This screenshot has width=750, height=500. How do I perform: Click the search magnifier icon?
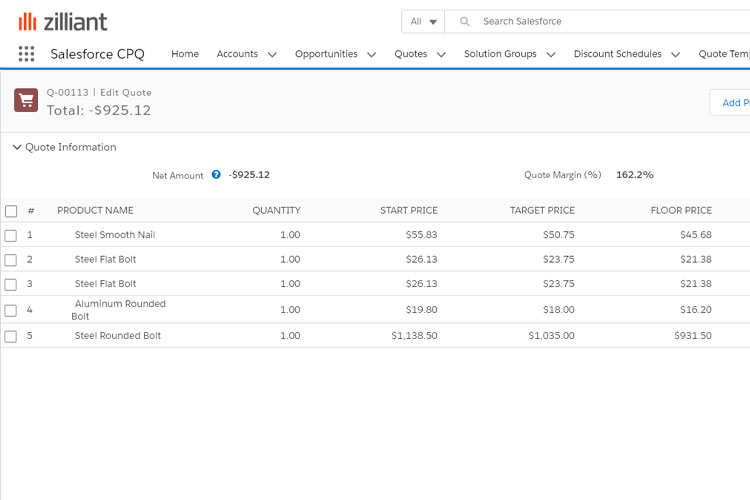click(465, 21)
